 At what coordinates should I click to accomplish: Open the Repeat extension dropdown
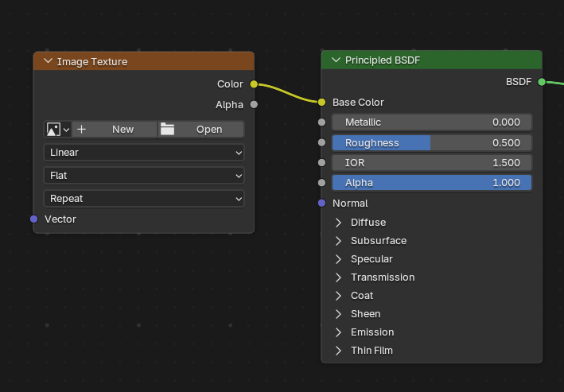point(144,199)
